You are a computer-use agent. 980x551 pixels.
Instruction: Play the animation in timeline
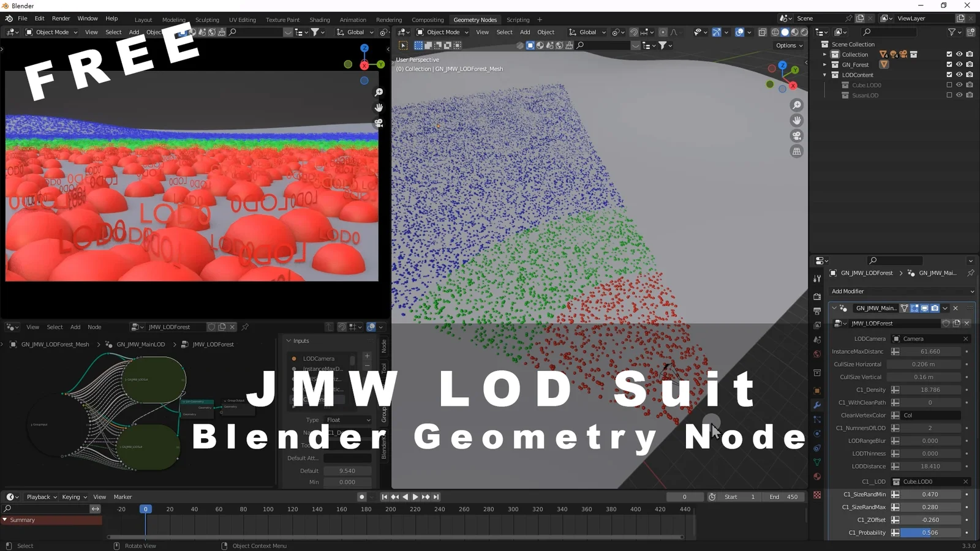tap(415, 497)
